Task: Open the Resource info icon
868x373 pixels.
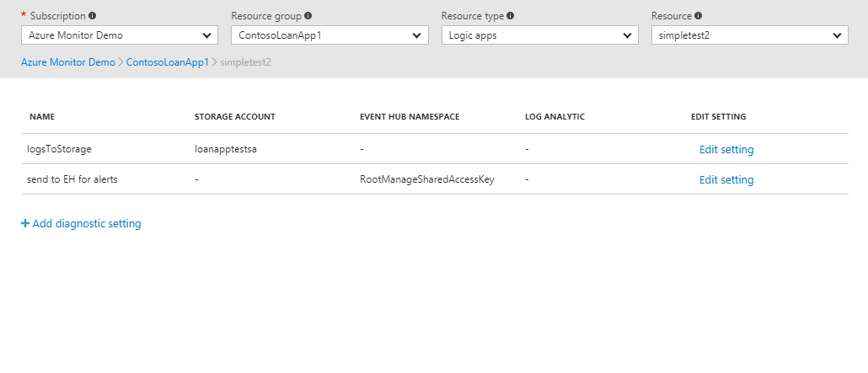Action: tap(698, 15)
